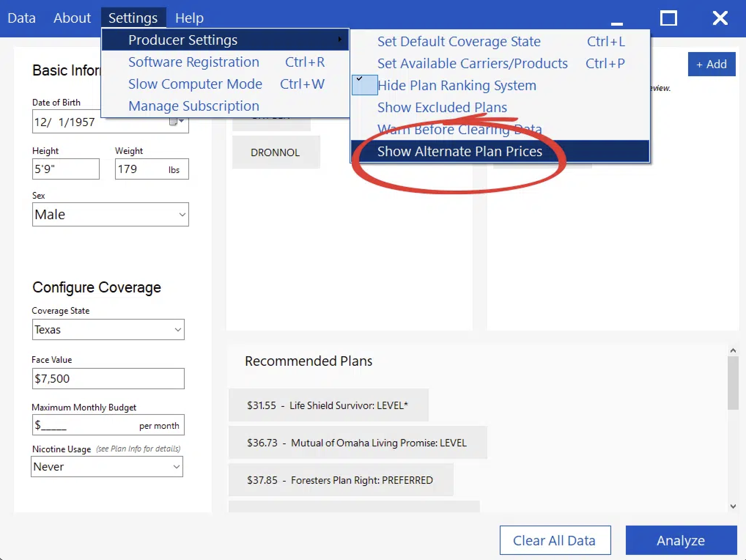Enable Show Alternate Plan Prices
The width and height of the screenshot is (746, 560).
pos(459,151)
